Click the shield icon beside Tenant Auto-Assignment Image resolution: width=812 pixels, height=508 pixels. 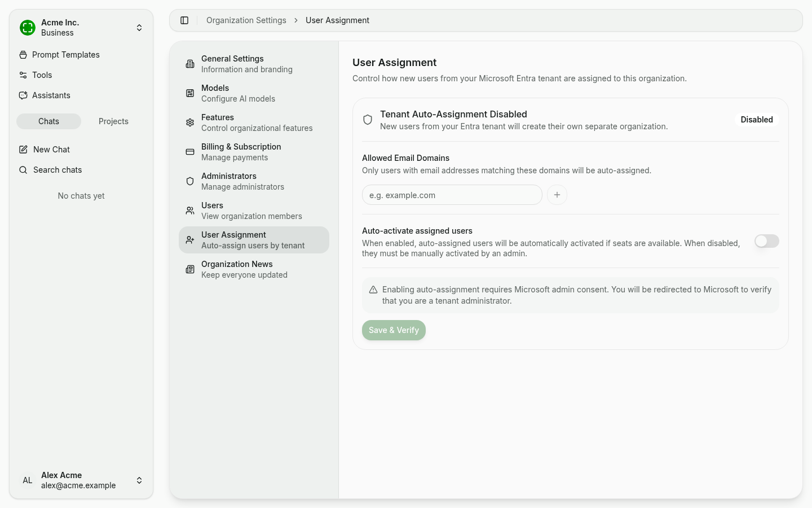coord(368,120)
